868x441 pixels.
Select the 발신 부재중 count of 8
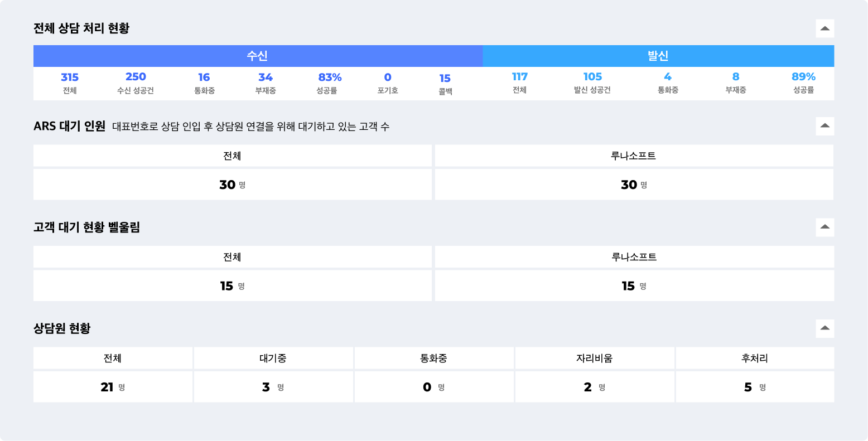point(736,77)
